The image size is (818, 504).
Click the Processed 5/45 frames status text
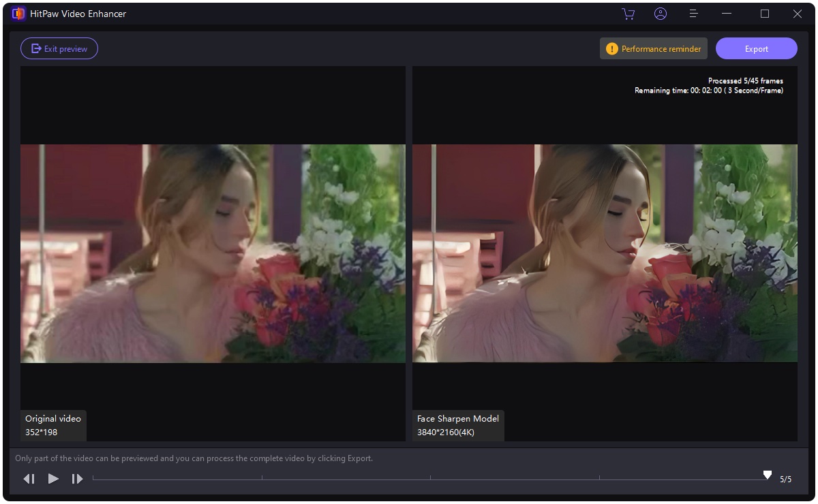(x=746, y=80)
